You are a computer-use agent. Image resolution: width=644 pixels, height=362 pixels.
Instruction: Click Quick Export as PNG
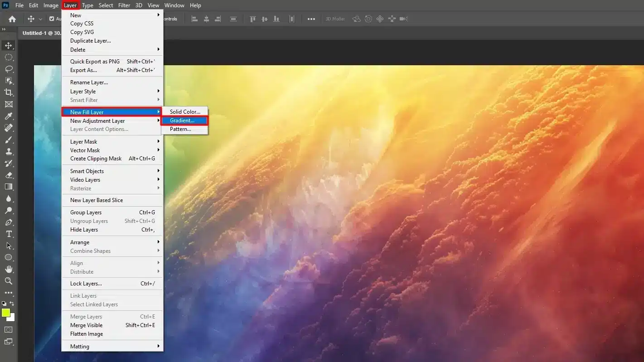[112, 61]
